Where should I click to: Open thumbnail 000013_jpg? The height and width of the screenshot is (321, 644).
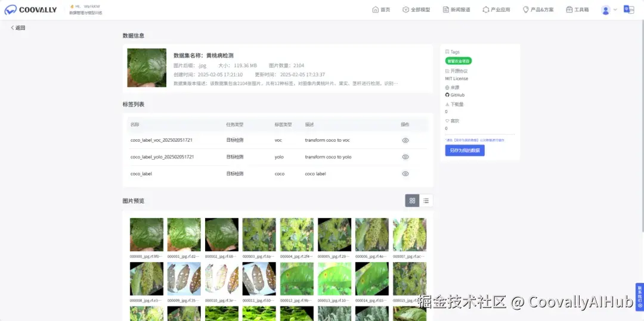(335, 279)
